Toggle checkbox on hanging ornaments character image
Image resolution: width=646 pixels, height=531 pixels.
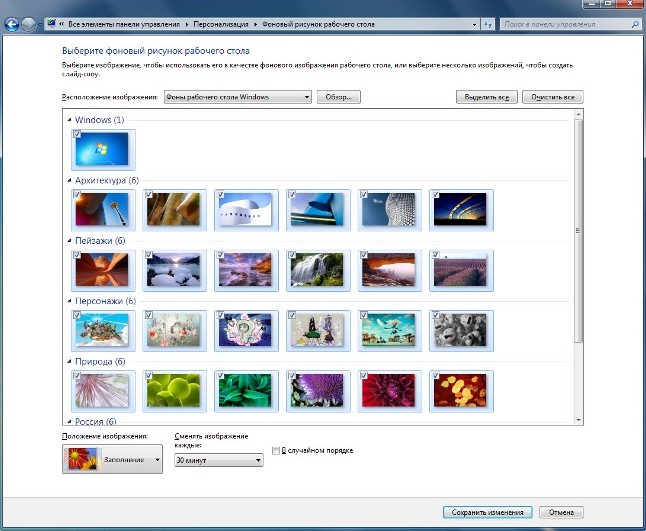149,315
